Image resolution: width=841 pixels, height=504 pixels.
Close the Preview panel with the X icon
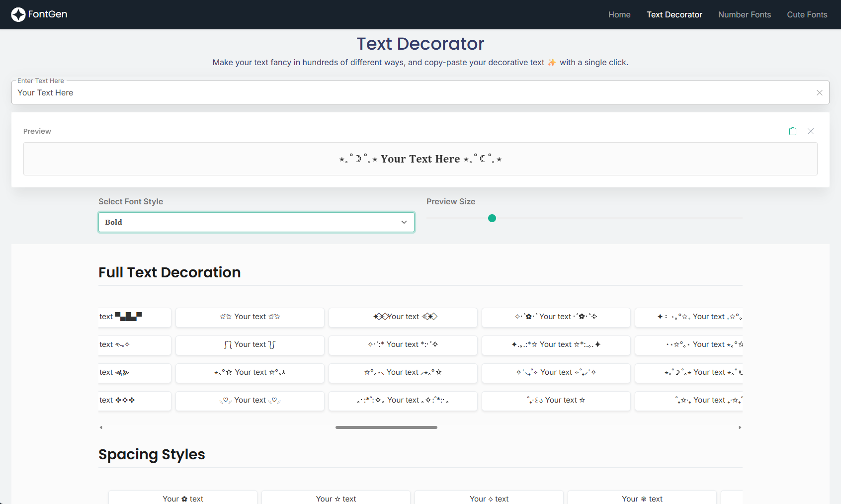[811, 131]
